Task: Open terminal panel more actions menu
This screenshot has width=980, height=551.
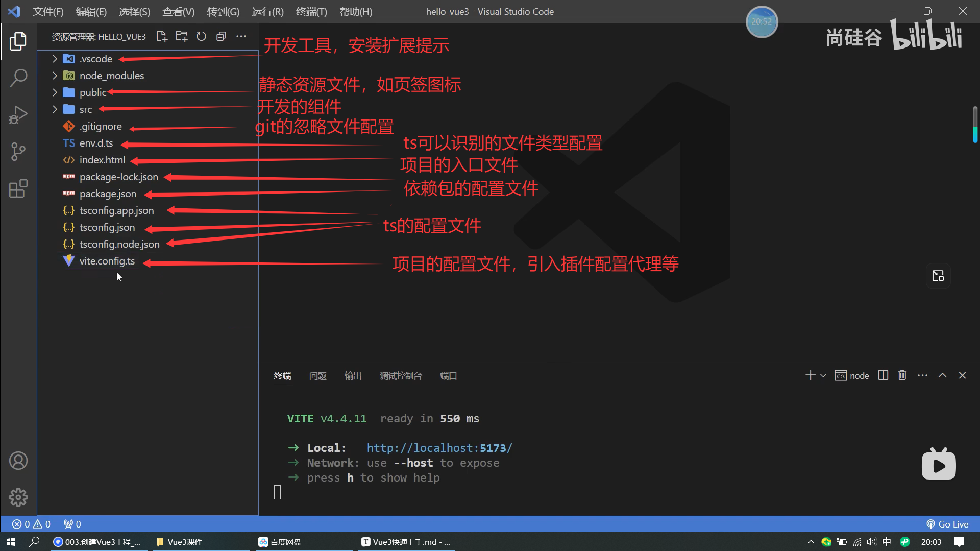Action: (922, 375)
